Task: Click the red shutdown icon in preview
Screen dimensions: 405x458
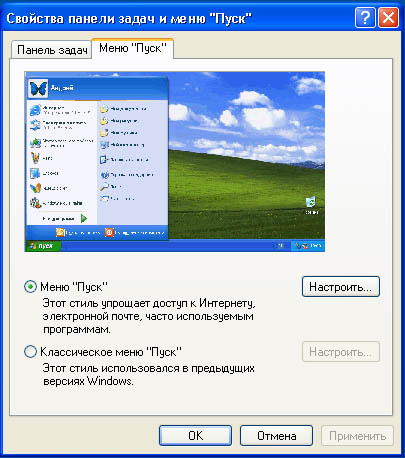Action: tap(109, 232)
